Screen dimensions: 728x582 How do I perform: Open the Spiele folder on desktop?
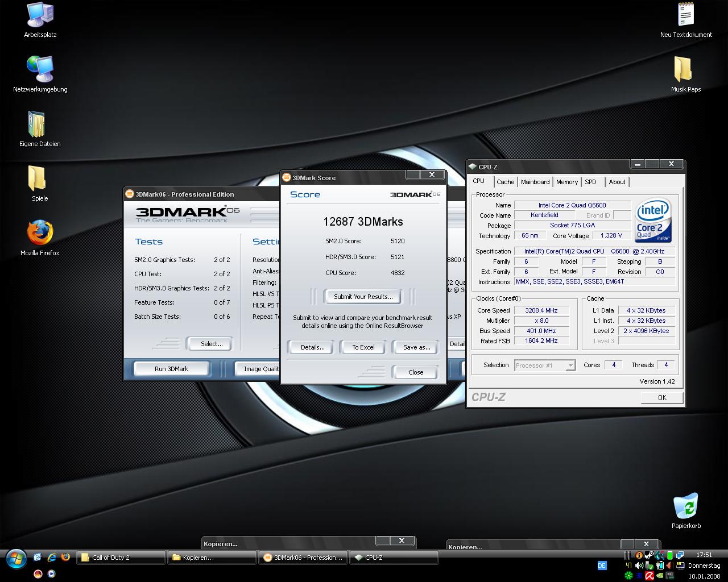pyautogui.click(x=40, y=184)
